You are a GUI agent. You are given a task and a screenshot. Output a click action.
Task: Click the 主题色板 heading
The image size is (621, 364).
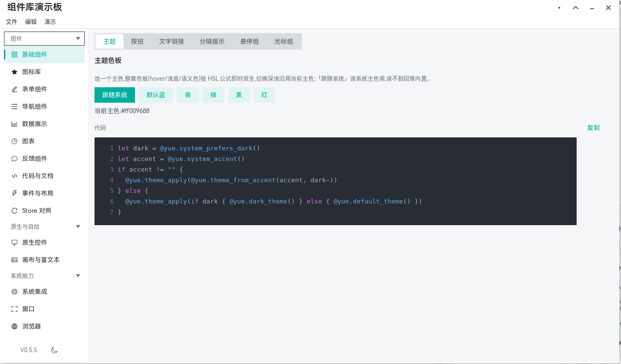tap(108, 61)
